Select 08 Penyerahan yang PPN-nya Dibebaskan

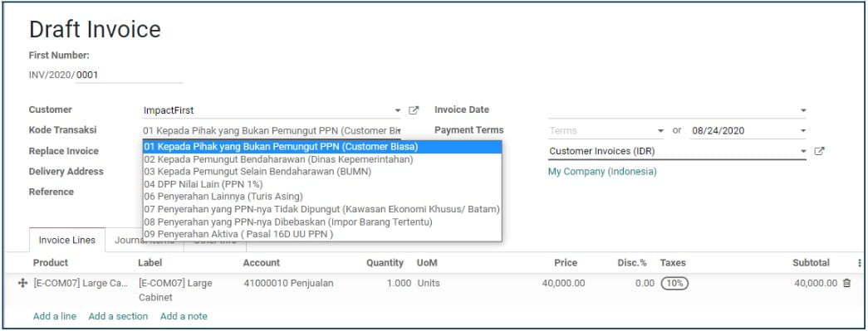point(322,221)
